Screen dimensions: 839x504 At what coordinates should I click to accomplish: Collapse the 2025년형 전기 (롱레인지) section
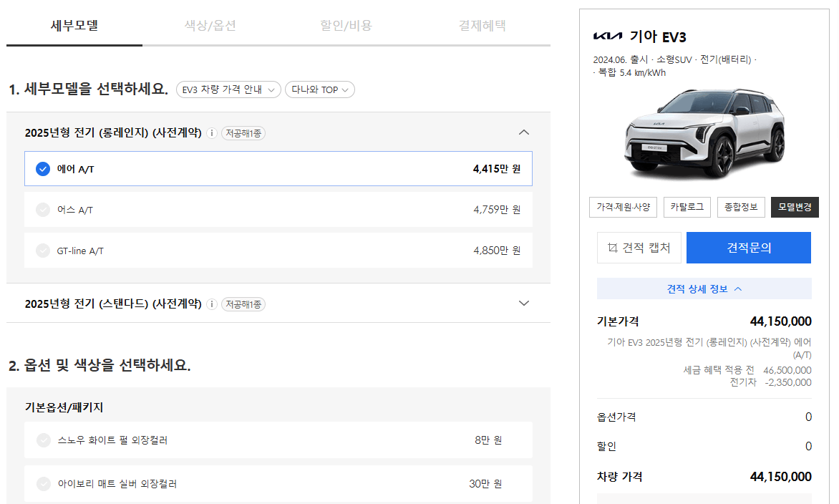(x=524, y=132)
